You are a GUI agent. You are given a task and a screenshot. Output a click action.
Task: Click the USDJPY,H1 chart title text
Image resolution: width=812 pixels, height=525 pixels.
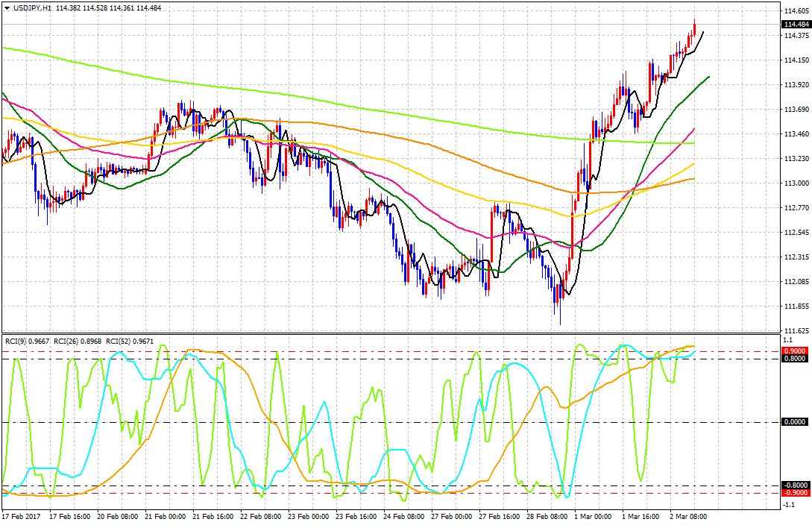click(31, 7)
